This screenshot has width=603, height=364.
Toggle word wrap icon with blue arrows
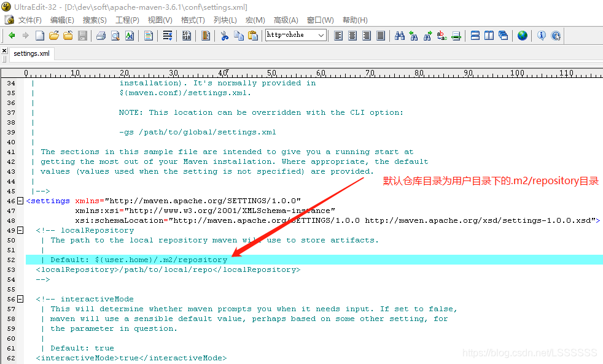pyautogui.click(x=167, y=36)
